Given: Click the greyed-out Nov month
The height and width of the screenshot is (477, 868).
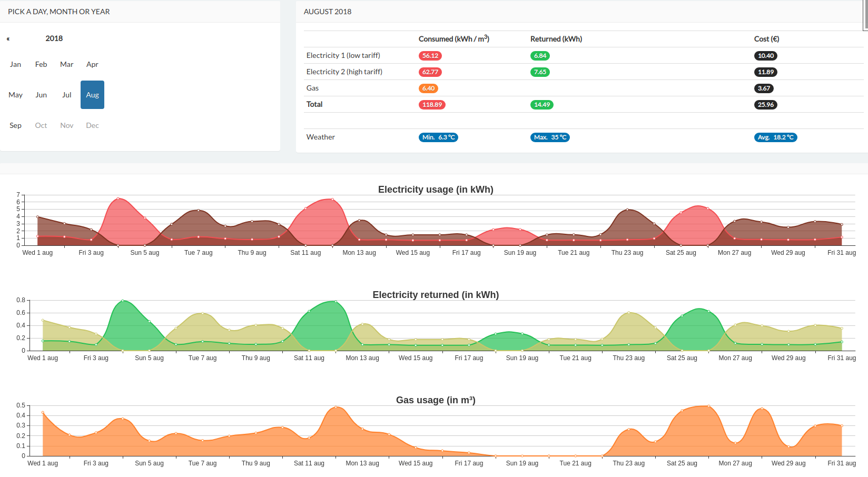Looking at the screenshot, I should point(67,125).
